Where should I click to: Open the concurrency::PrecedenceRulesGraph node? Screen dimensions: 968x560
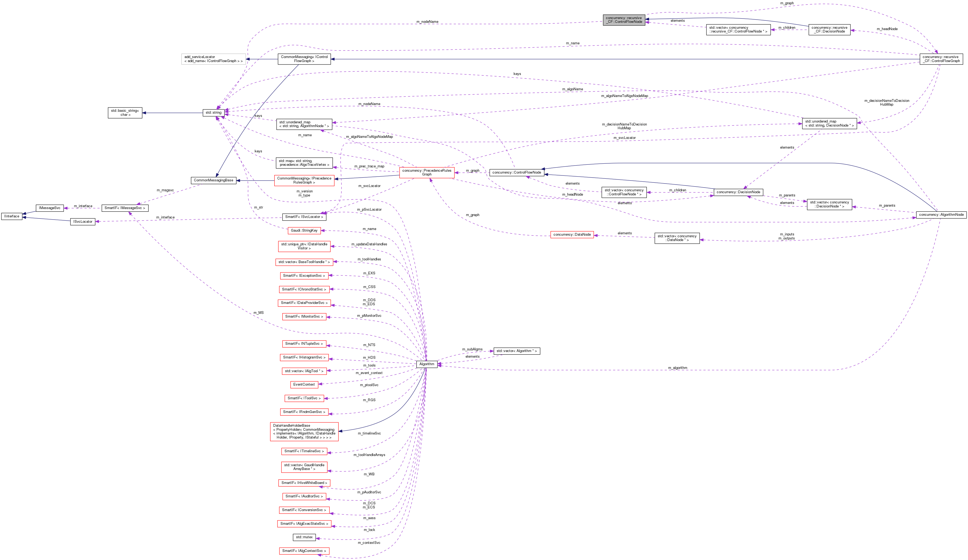coord(428,172)
